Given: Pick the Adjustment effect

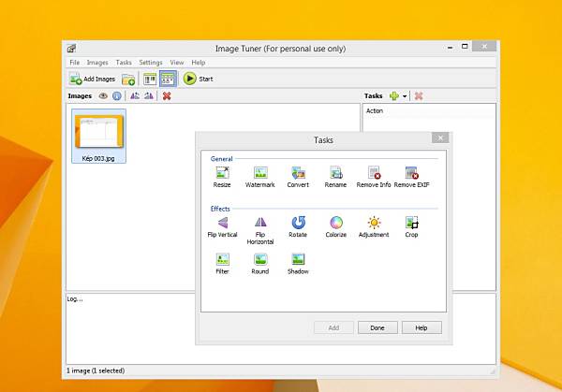Looking at the screenshot, I should coord(374,227).
